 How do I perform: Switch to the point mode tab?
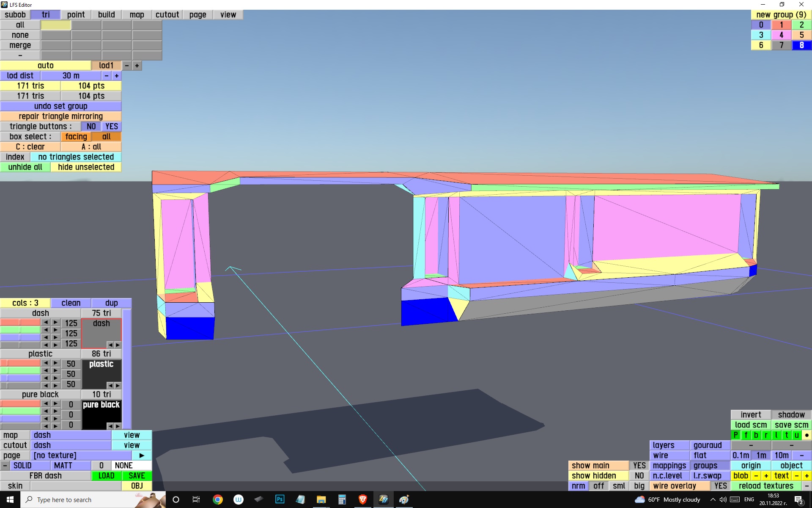[76, 15]
